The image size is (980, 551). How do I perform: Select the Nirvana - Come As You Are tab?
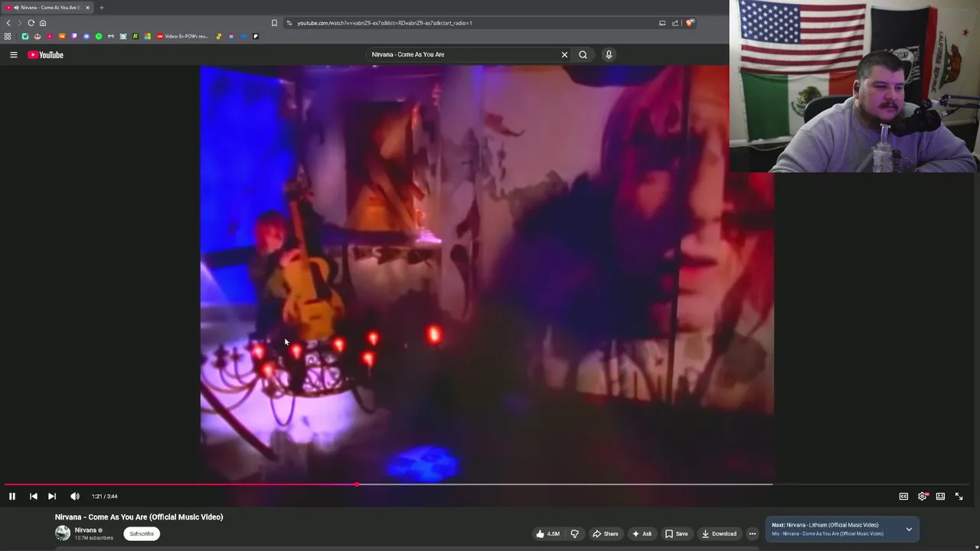coord(47,8)
